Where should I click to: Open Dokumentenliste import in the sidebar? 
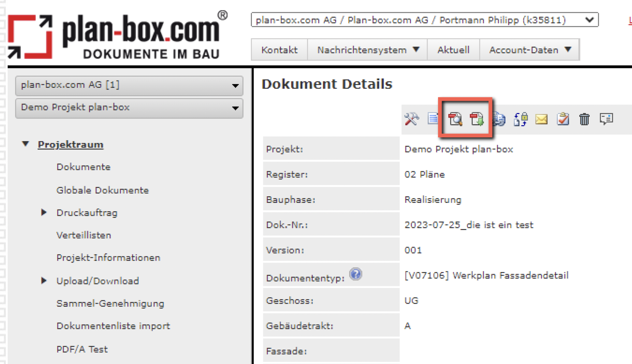coord(113,326)
